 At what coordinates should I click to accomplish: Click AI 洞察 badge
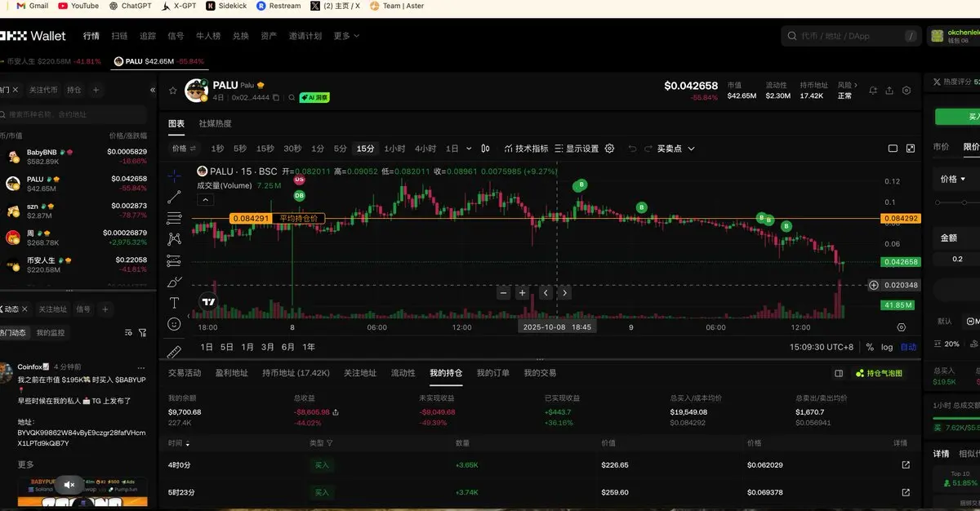[x=314, y=97]
